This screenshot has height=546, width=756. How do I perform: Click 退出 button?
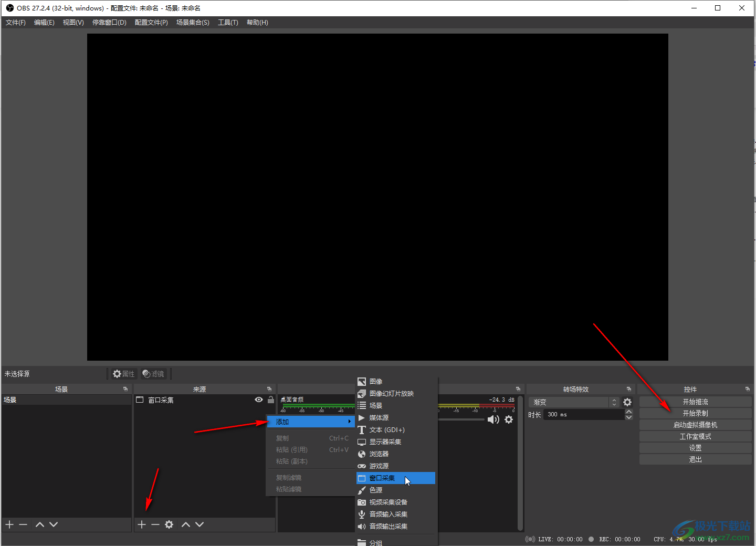point(695,459)
